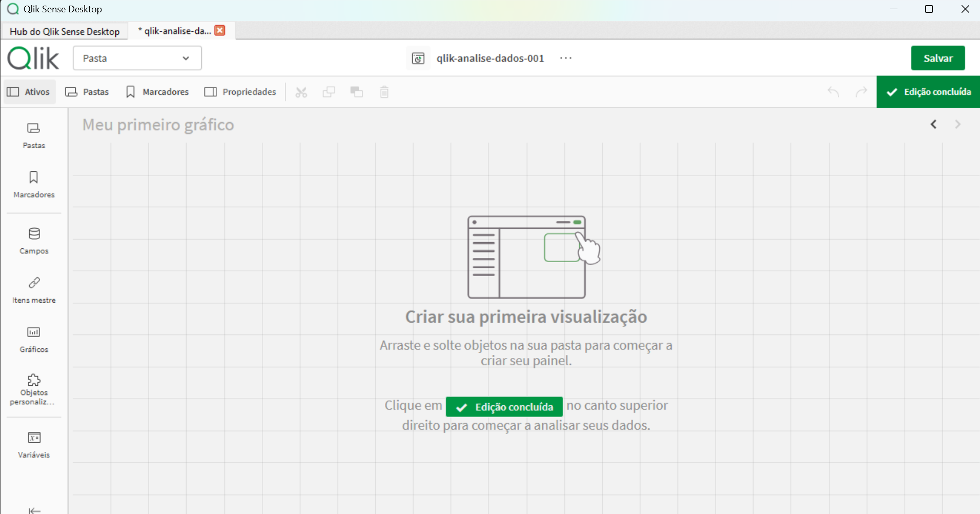Viewport: 980px width, 514px height.
Task: Click the paste objects icon
Action: coord(357,92)
